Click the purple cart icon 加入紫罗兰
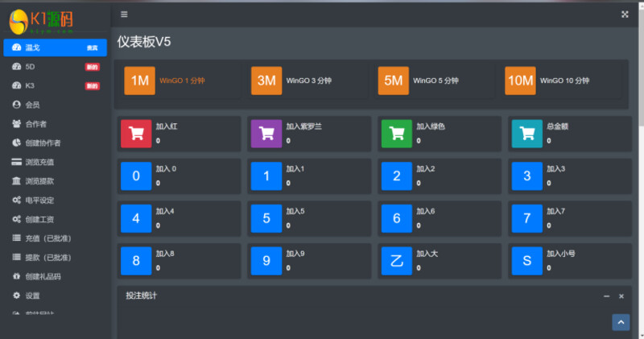 266,133
